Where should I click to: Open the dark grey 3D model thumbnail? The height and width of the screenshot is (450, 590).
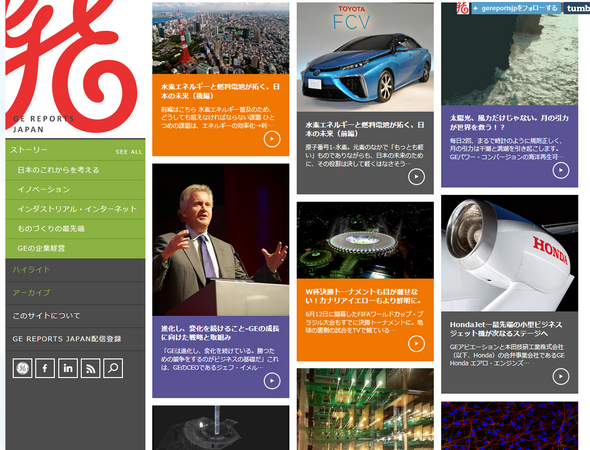tap(221, 428)
